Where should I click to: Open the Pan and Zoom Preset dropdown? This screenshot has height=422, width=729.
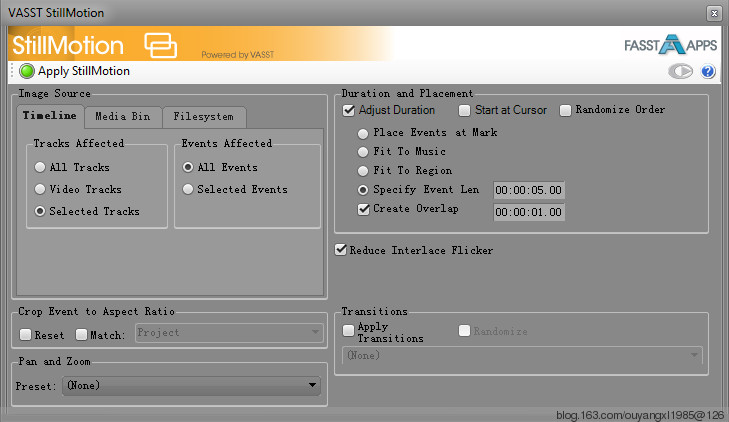(x=191, y=385)
